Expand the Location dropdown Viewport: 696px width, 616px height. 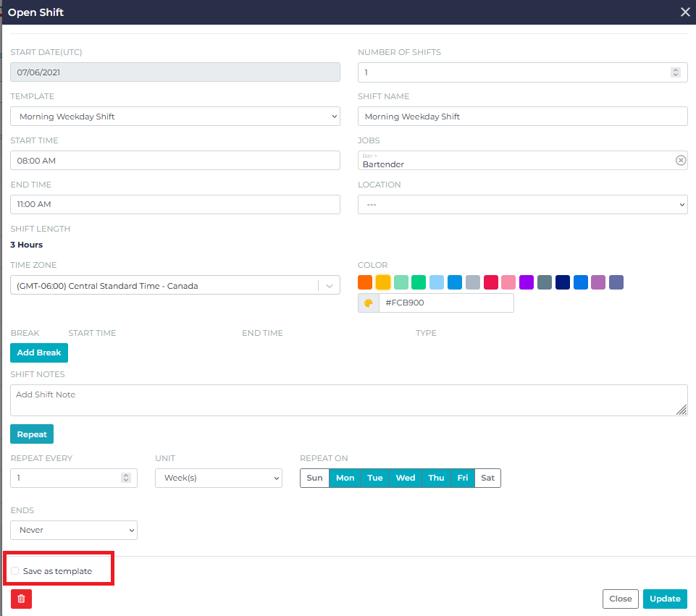(x=522, y=205)
